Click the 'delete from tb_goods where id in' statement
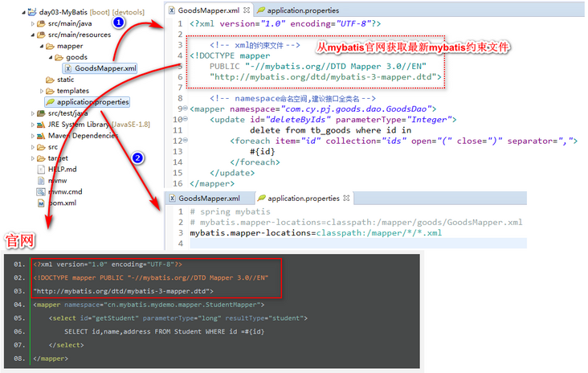Viewport: 588px width, 373px height. pos(331,130)
